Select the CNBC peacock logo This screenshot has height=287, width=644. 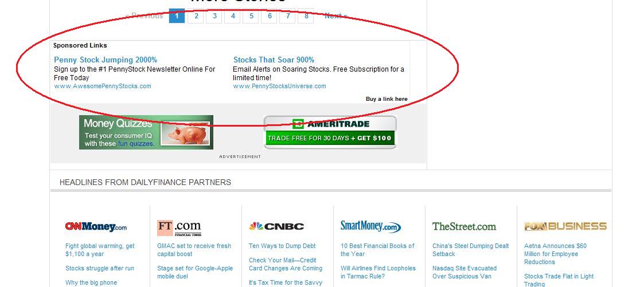coord(276,226)
